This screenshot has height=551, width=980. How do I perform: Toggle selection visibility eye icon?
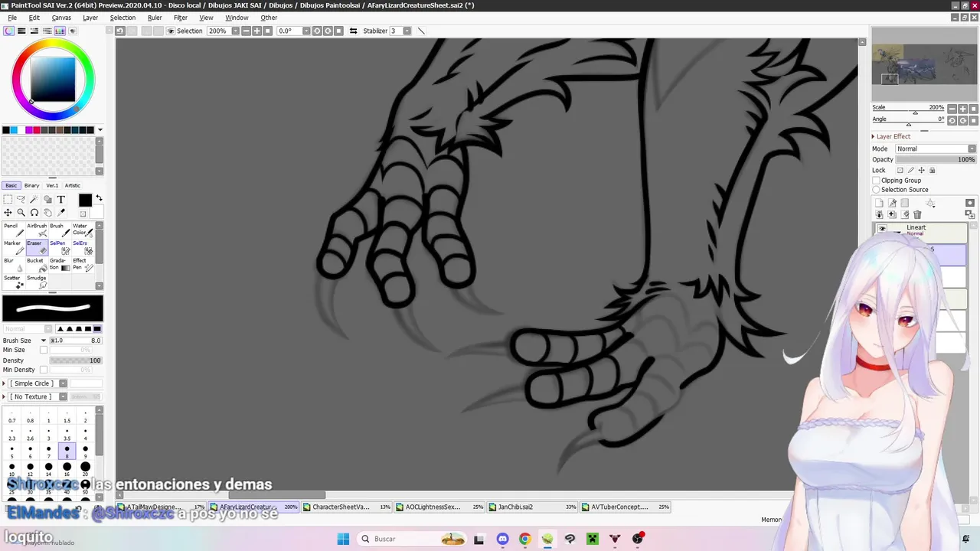(x=170, y=31)
